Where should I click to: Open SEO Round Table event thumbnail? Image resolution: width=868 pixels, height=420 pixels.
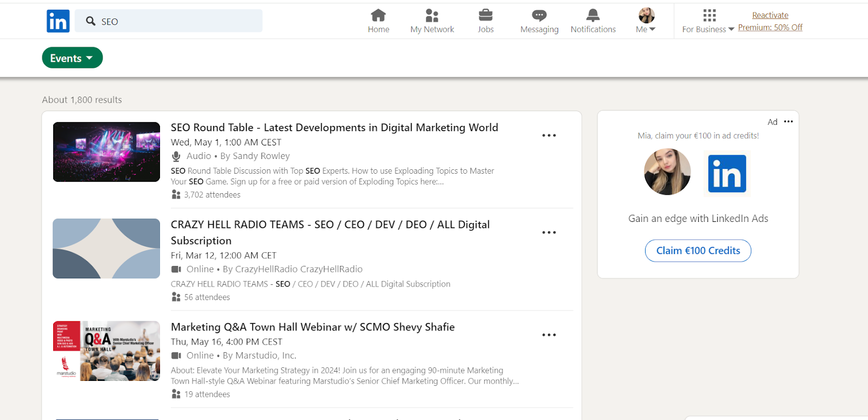click(x=106, y=152)
